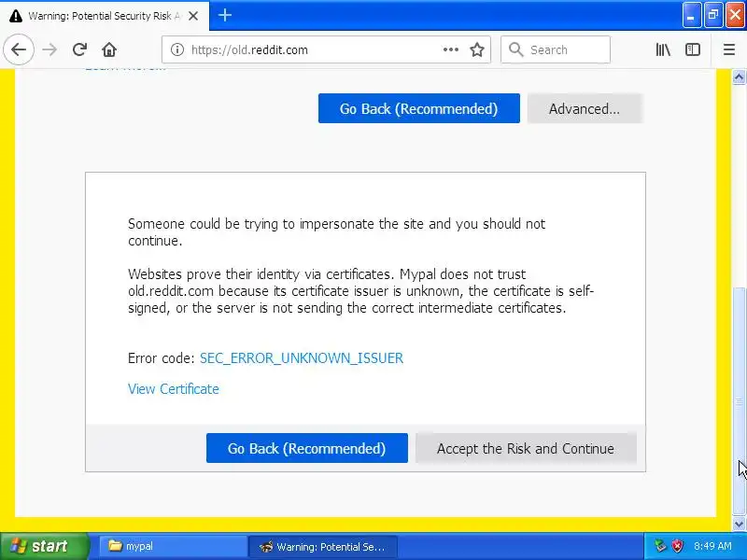Switch to mypal folder in taskbar
The width and height of the screenshot is (747, 560).
coord(173,546)
